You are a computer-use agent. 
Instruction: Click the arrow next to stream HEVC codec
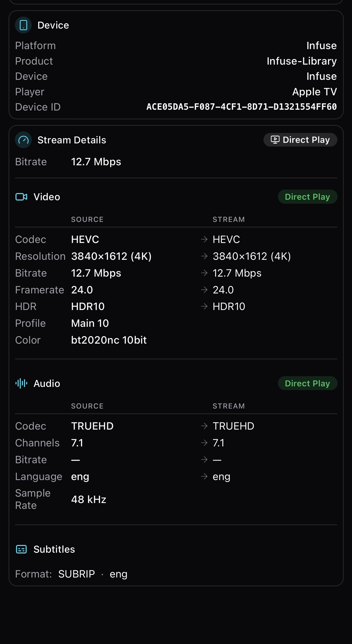[x=204, y=239]
